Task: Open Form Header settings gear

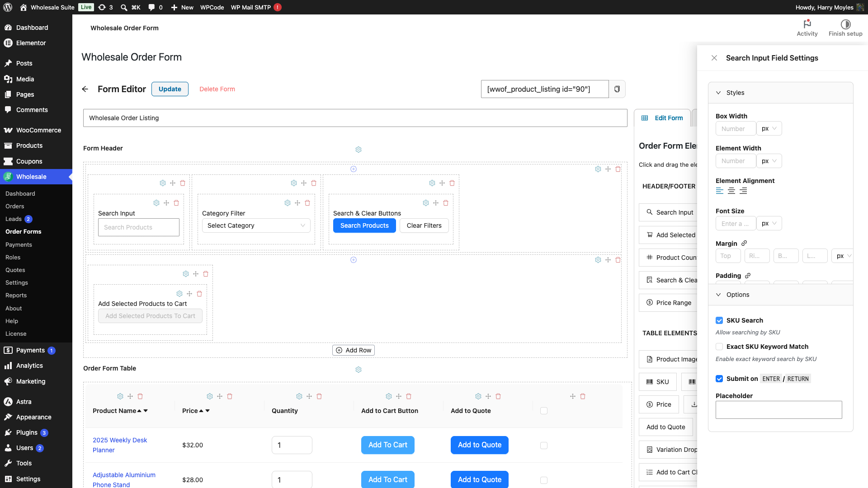Action: point(359,150)
